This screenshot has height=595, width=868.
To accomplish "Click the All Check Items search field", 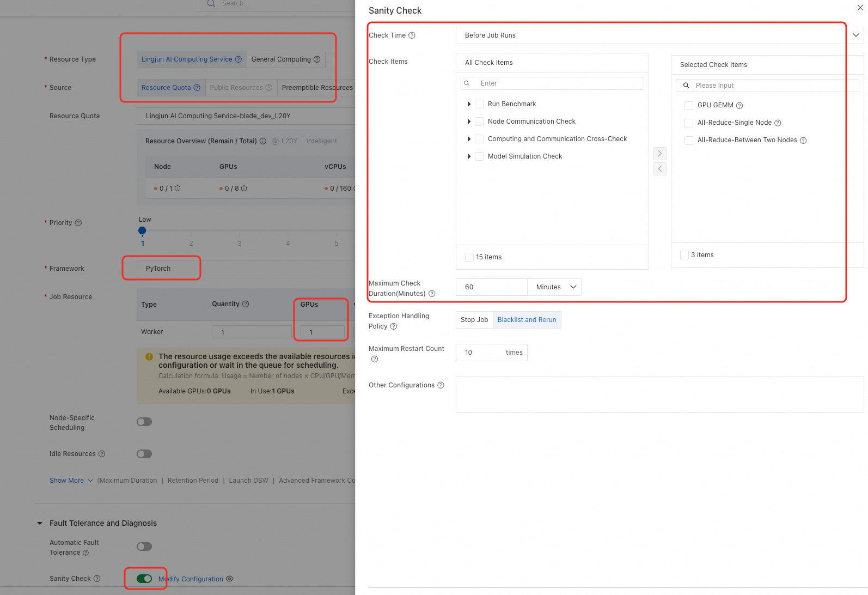I will [552, 83].
